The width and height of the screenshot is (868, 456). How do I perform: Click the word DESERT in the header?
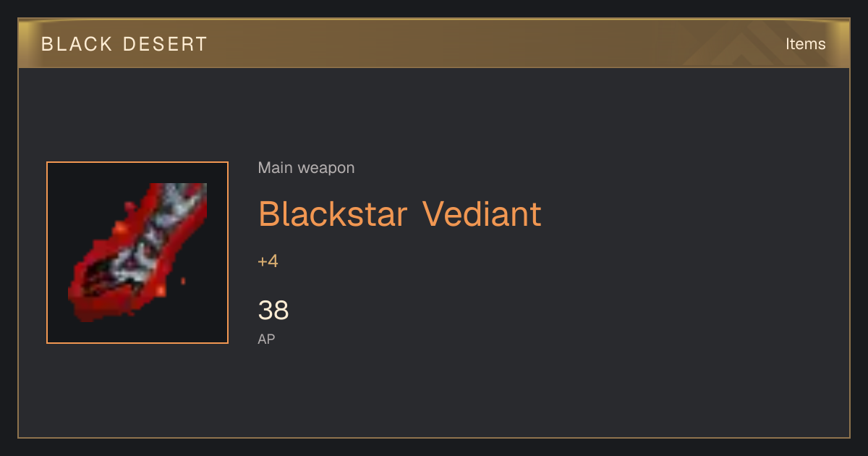(x=166, y=44)
